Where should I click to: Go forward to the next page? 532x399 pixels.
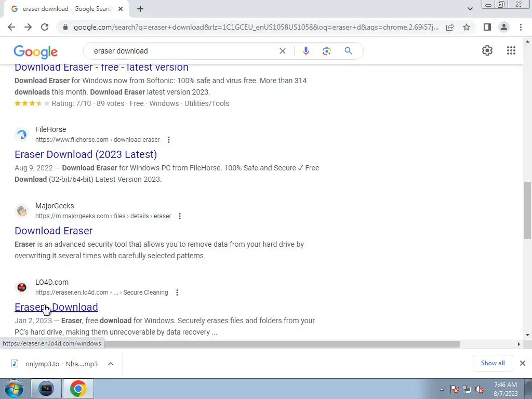click(x=28, y=27)
